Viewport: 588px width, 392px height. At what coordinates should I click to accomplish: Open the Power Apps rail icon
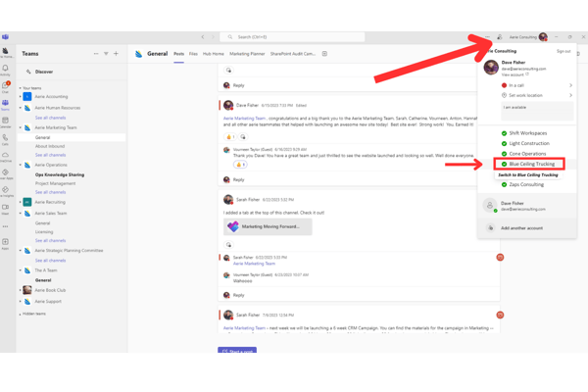pos(5,173)
